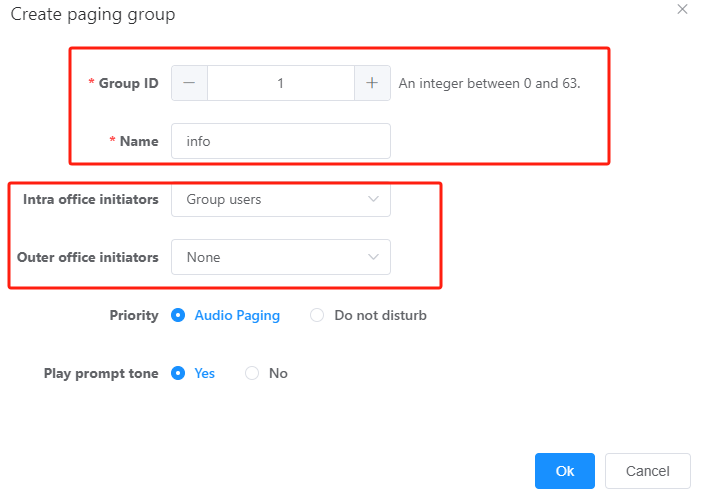Viewport: 704px width, 497px height.
Task: Select the Do not disturb priority option
Action: tap(368, 315)
